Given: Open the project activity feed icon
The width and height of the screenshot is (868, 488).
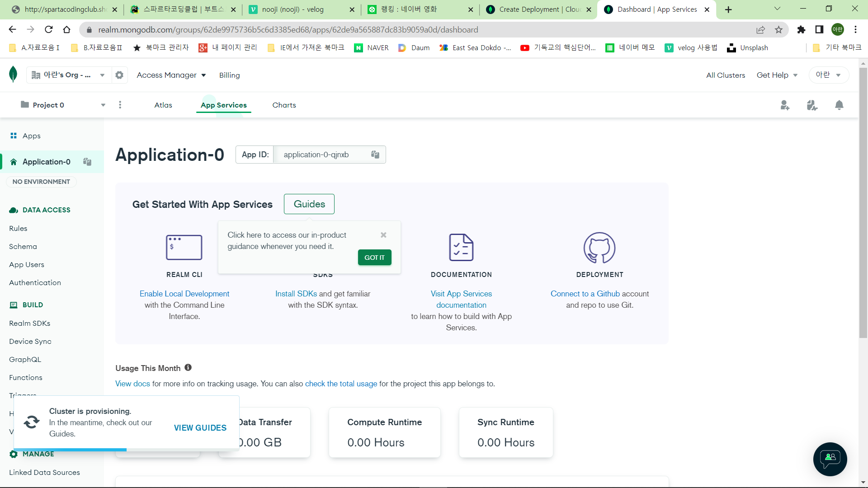Looking at the screenshot, I should 812,105.
